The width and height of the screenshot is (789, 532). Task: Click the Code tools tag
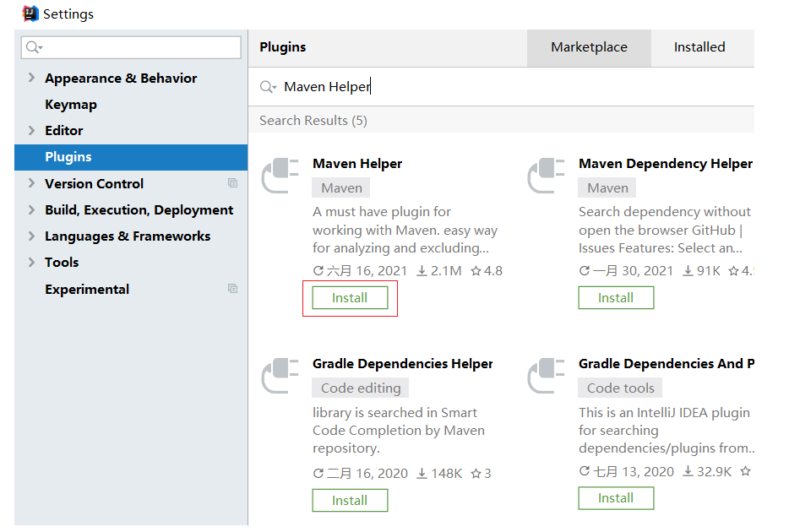click(620, 388)
